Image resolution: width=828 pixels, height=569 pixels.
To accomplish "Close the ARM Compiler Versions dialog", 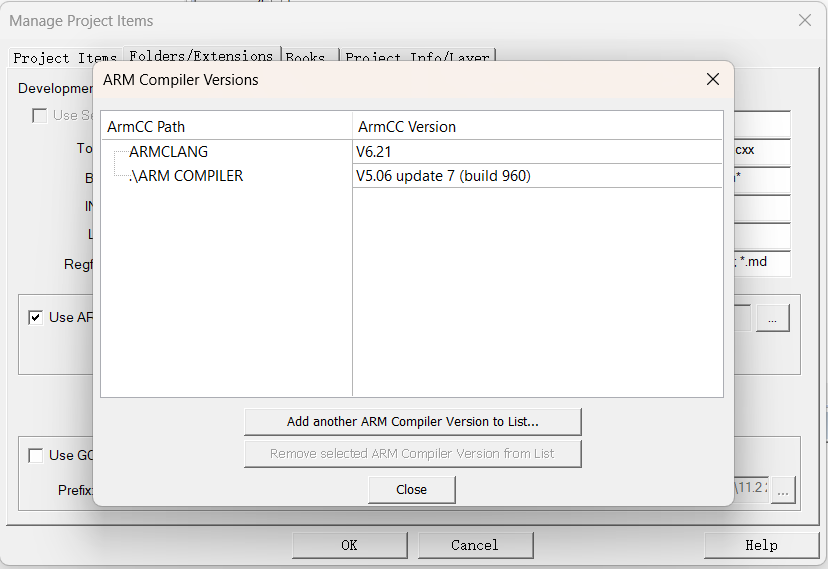I will pyautogui.click(x=712, y=80).
